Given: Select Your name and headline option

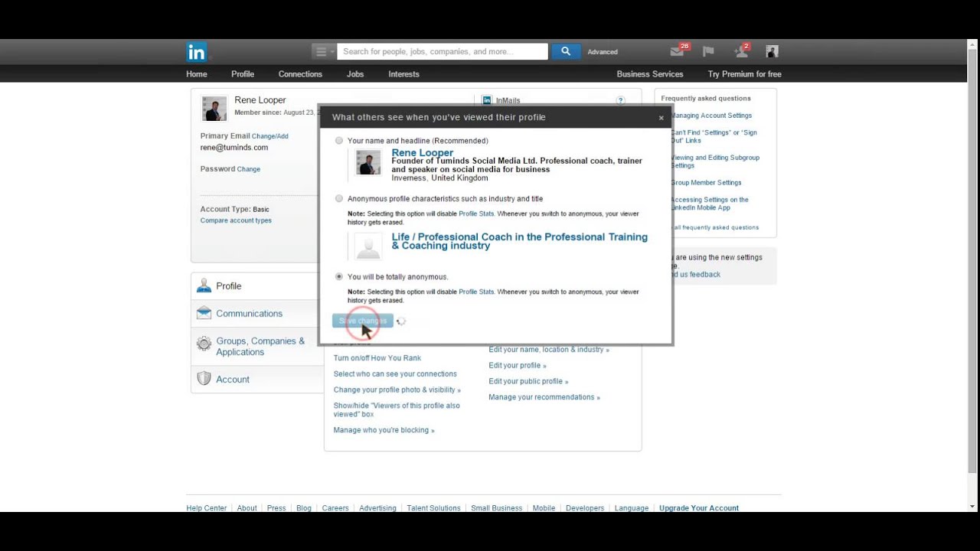Looking at the screenshot, I should [x=339, y=141].
